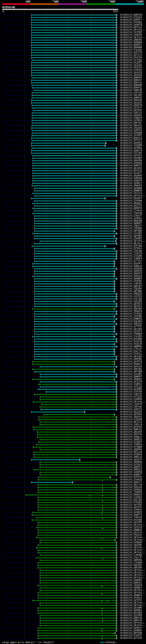
Task: Select the UniRef100_P04710 hit
Action: click(x=131, y=354)
